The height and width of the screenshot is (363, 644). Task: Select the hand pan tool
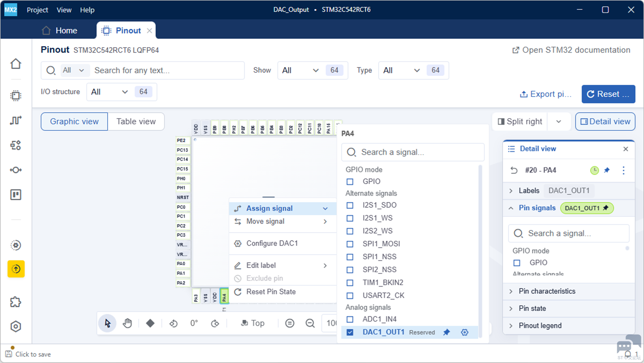coord(127,323)
